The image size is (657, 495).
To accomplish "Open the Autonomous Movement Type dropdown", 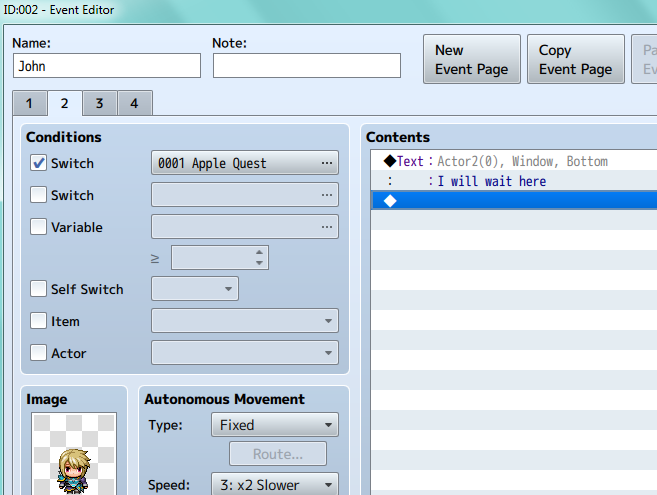I will pyautogui.click(x=275, y=425).
